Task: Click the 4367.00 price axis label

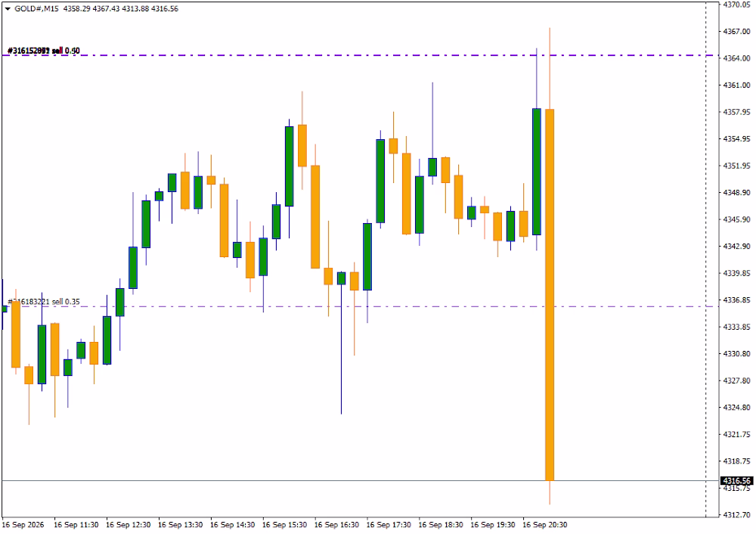Action: pyautogui.click(x=736, y=31)
